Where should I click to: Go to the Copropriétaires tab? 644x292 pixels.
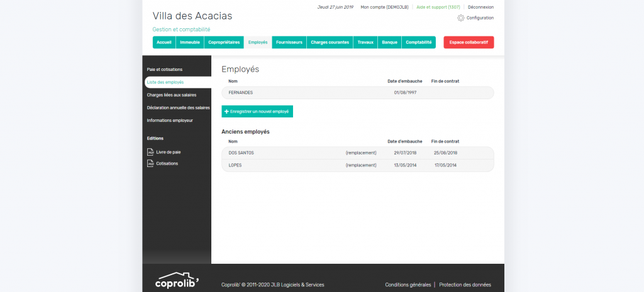coord(224,42)
